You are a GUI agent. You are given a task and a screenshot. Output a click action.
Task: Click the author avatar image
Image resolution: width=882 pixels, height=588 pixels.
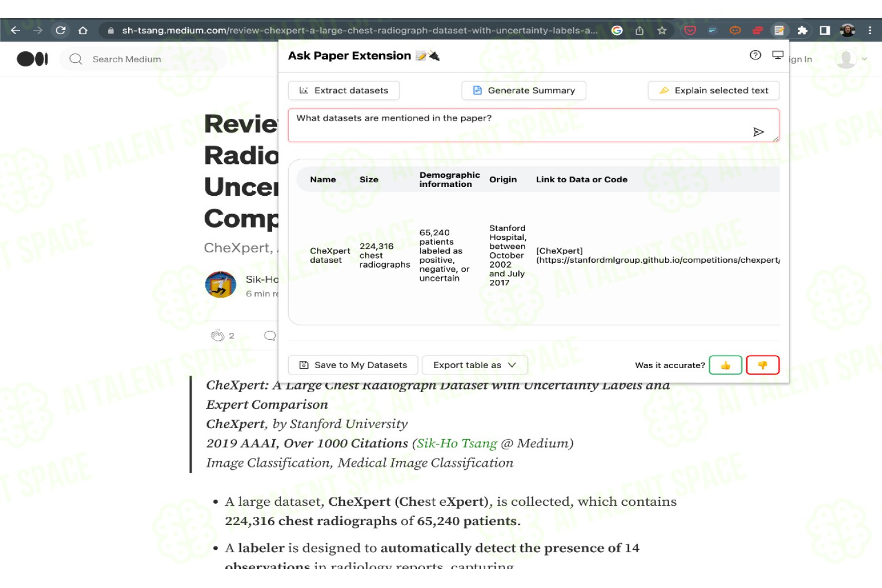(x=220, y=285)
